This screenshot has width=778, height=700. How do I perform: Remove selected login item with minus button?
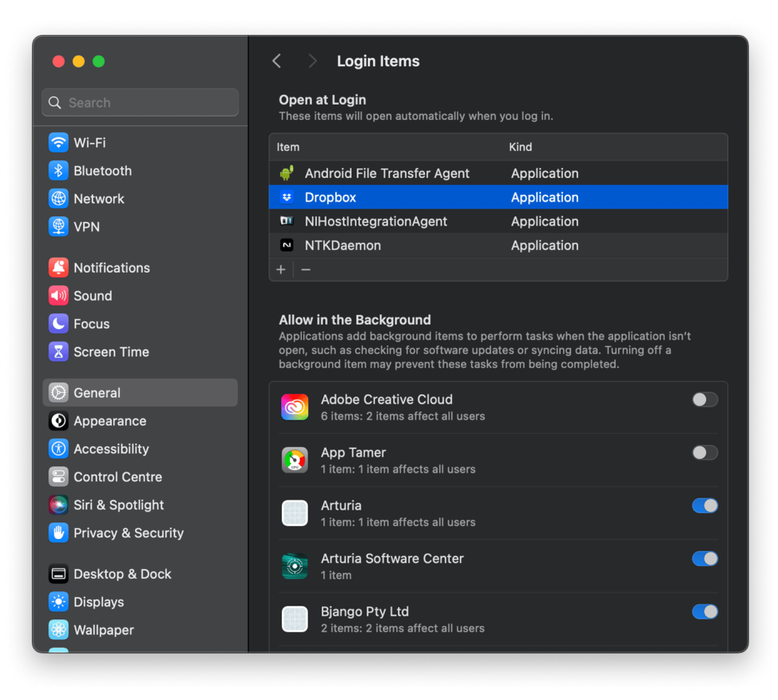pos(306,270)
